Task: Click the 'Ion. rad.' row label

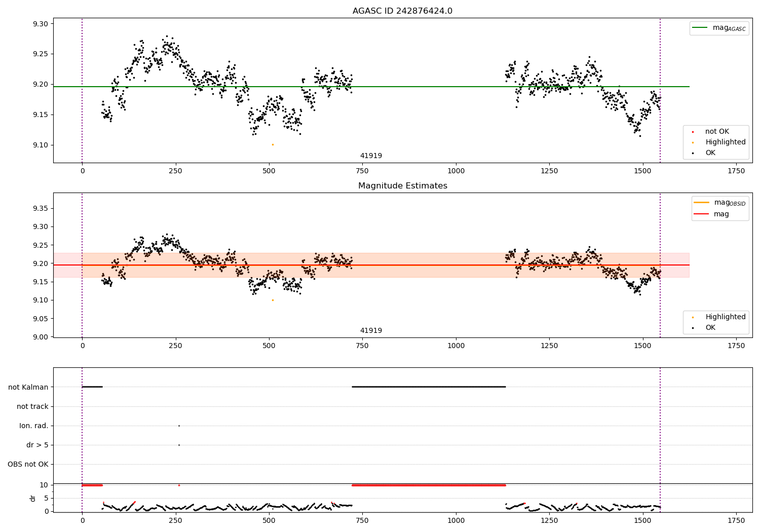Action: point(34,426)
